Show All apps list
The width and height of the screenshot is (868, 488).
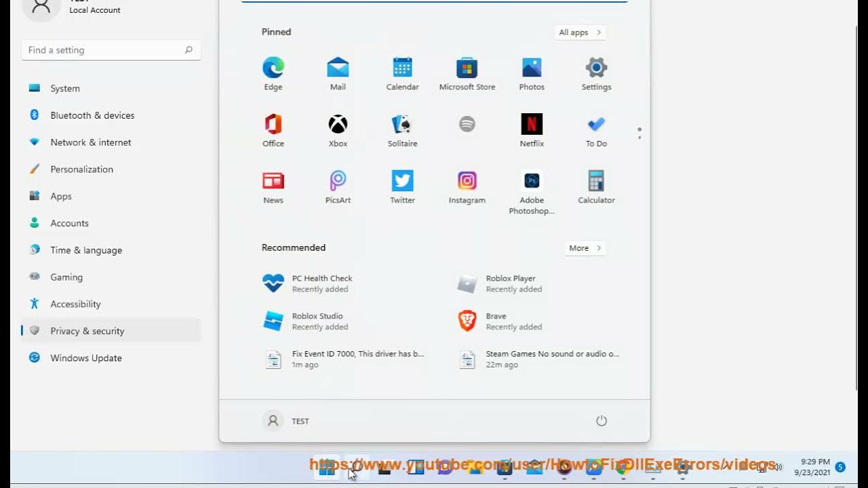pyautogui.click(x=580, y=33)
